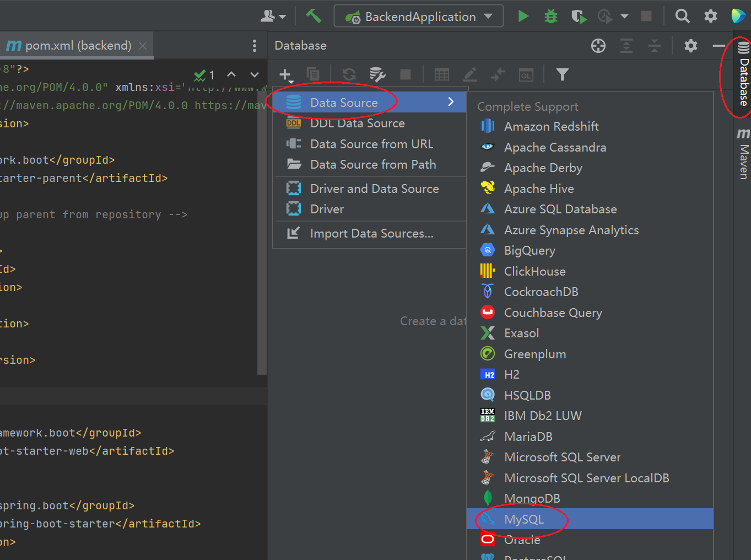The height and width of the screenshot is (560, 751).
Task: Open BackendApplication run configuration dropdown
Action: coord(419,16)
